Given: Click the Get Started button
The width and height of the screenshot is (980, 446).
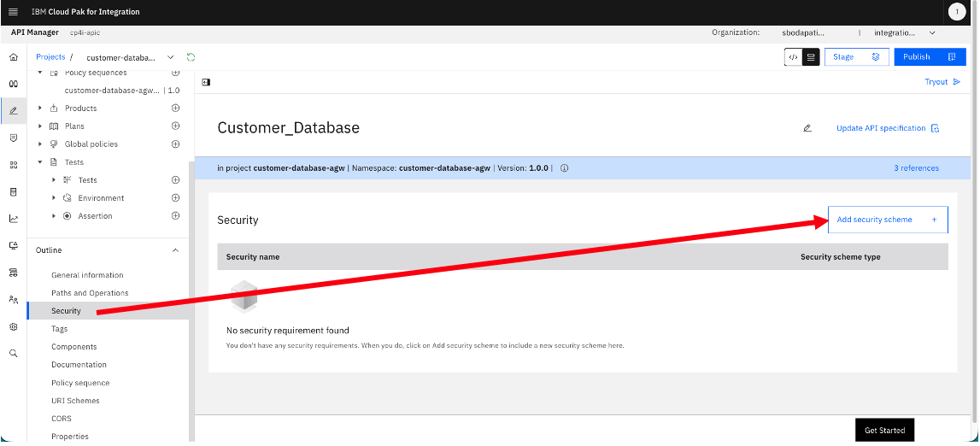Looking at the screenshot, I should click(884, 431).
